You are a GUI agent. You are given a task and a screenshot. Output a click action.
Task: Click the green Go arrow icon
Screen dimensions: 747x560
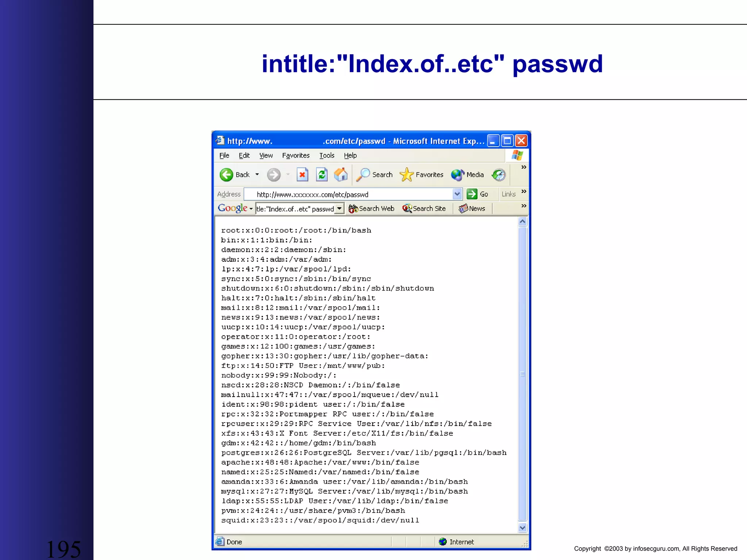coord(472,194)
